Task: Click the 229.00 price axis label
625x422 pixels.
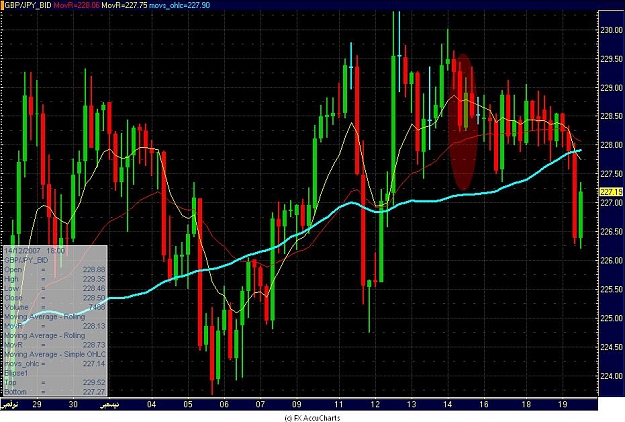Action: 611,88
